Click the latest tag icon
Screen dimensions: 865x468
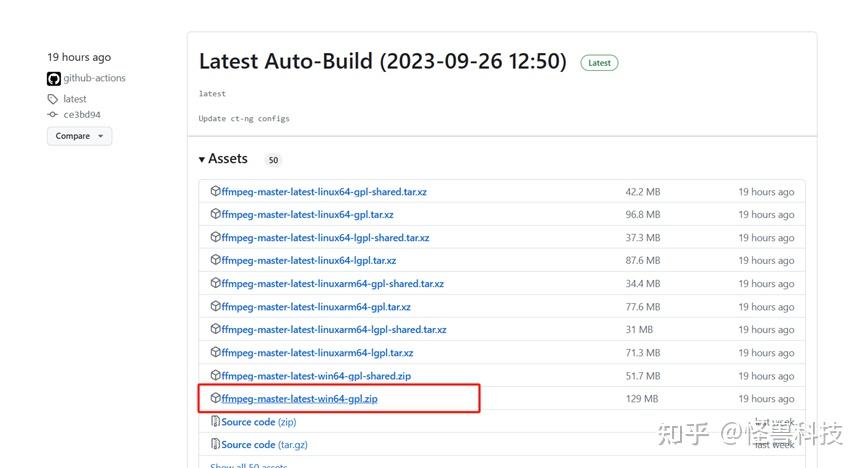[53, 99]
